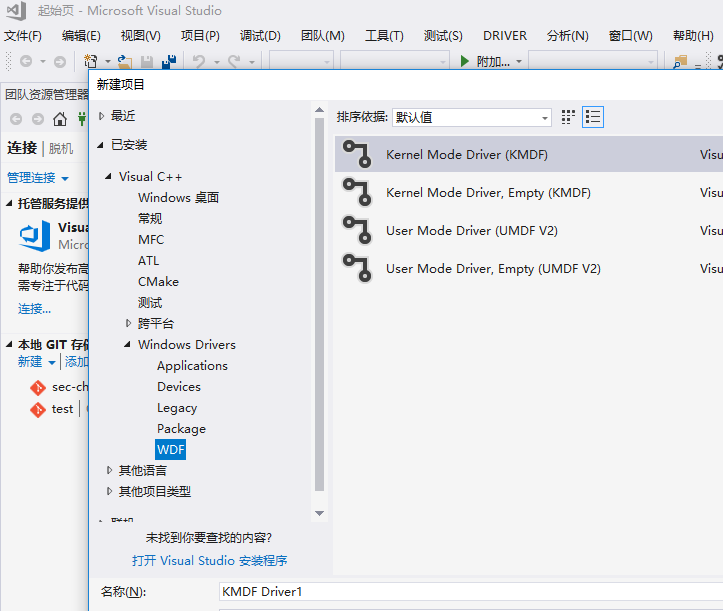
Task: Click the green Start attach arrow
Action: point(465,61)
